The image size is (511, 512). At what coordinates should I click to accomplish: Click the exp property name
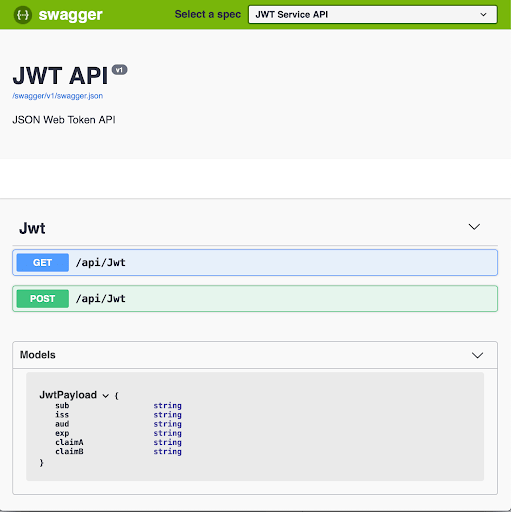click(62, 433)
